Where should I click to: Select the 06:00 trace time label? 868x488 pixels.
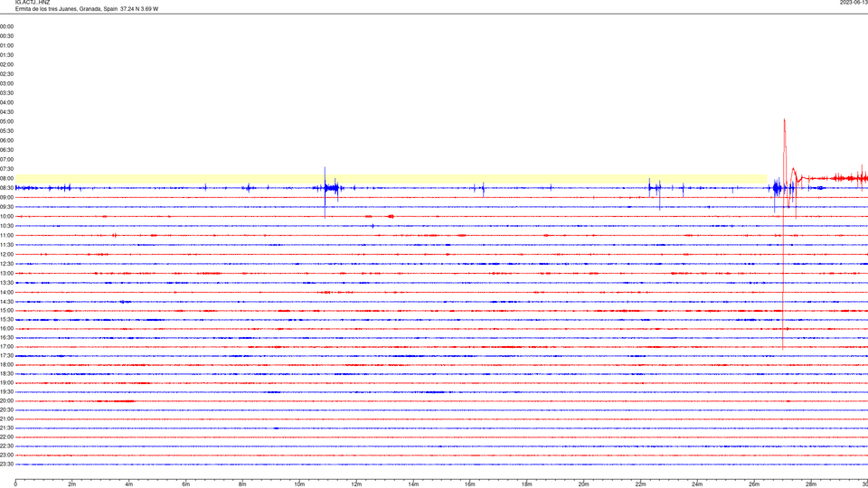(x=6, y=140)
